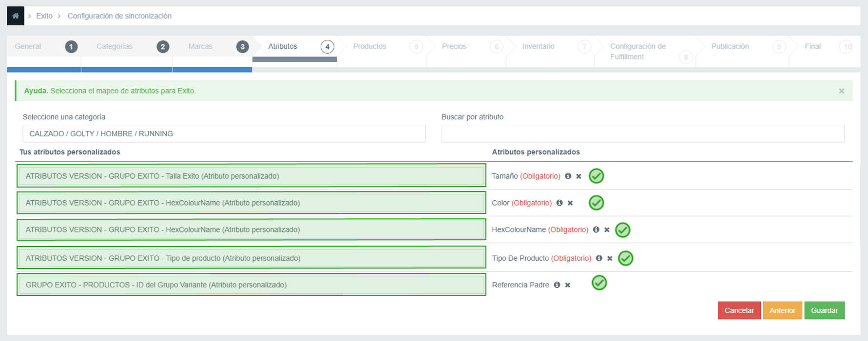Viewport: 868px width, 341px height.
Task: Click the Configuración de sincronización breadcrumb
Action: coord(119,16)
